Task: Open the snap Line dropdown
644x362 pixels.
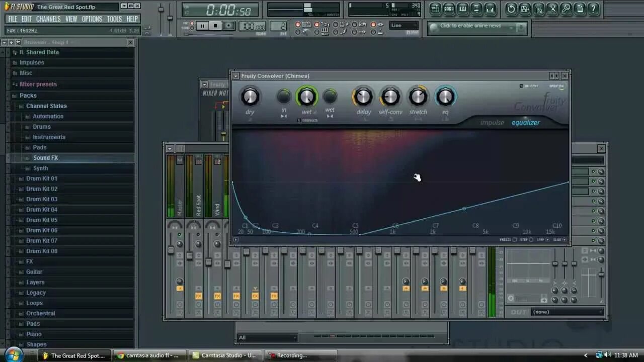Action: 404,26
